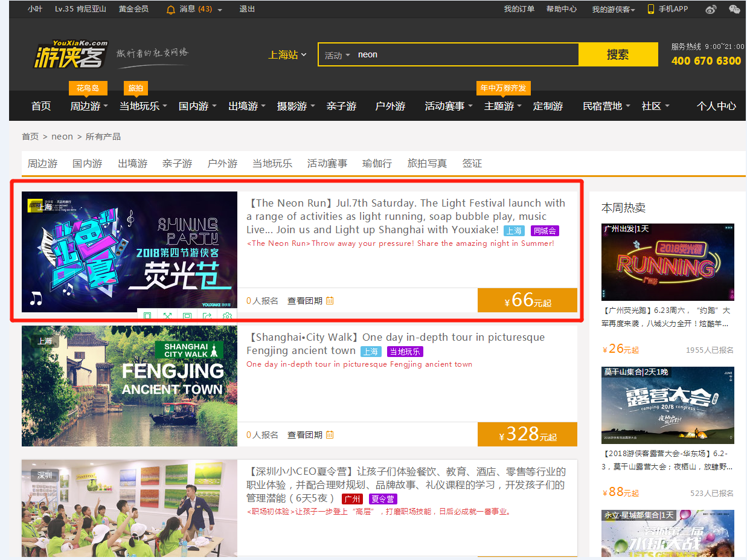747x560 pixels.
Task: Expand the 出境游 navigation menu
Action: (x=246, y=106)
